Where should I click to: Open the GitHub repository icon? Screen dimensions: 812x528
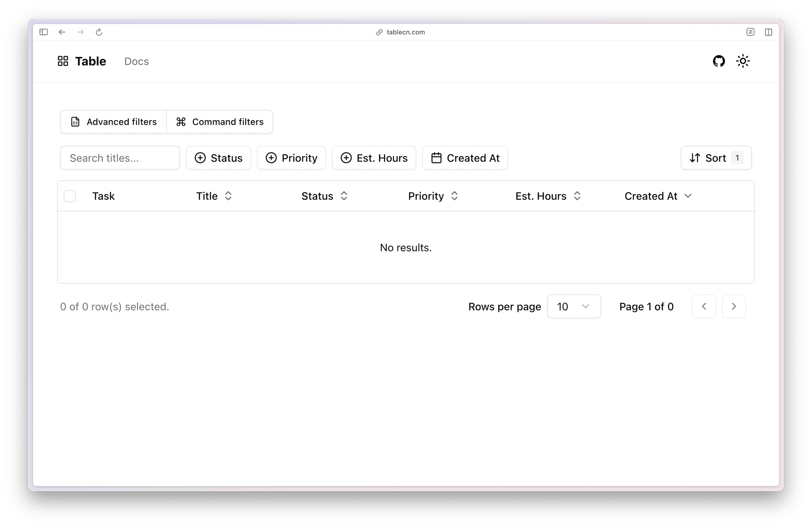[719, 61]
